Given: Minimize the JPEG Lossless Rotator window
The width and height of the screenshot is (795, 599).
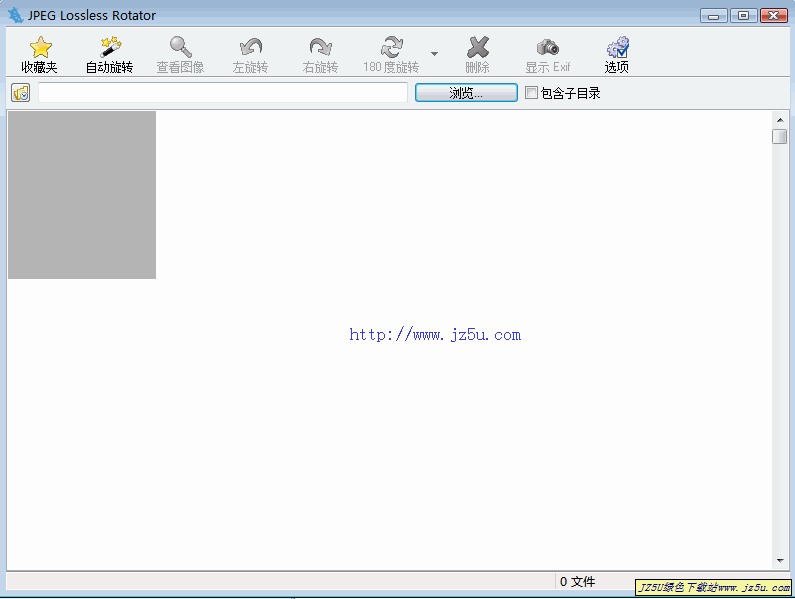Looking at the screenshot, I should tap(714, 16).
